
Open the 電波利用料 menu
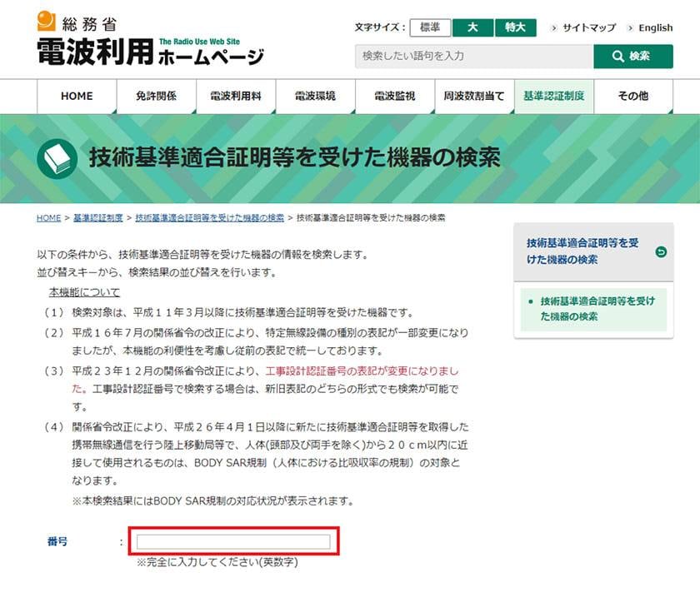tap(236, 97)
